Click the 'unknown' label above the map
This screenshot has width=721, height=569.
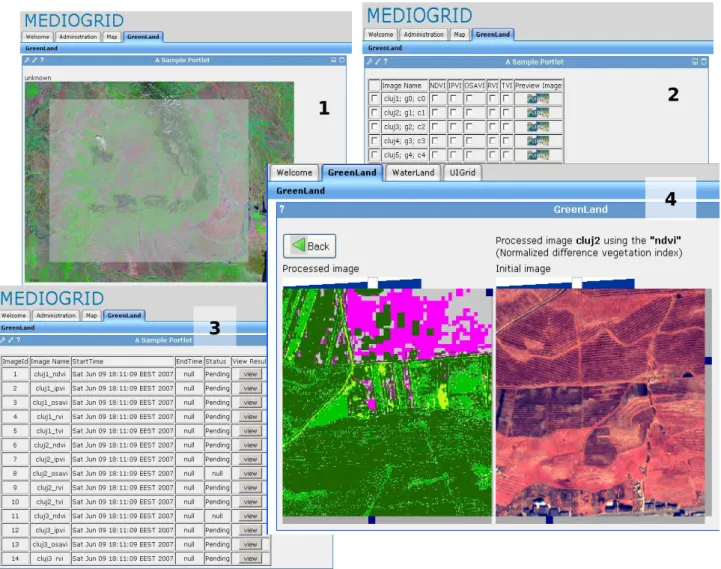point(38,78)
